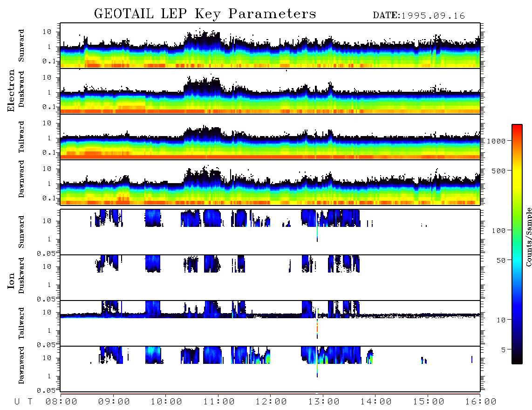Screen dimensions: 532x410
Task: Click the 15:00 time tick label
Action: click(x=429, y=402)
